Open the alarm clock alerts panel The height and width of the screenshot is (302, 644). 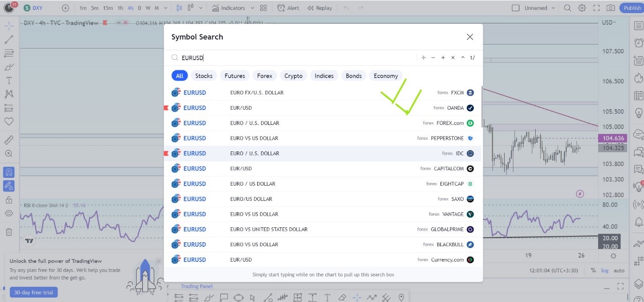tap(638, 43)
